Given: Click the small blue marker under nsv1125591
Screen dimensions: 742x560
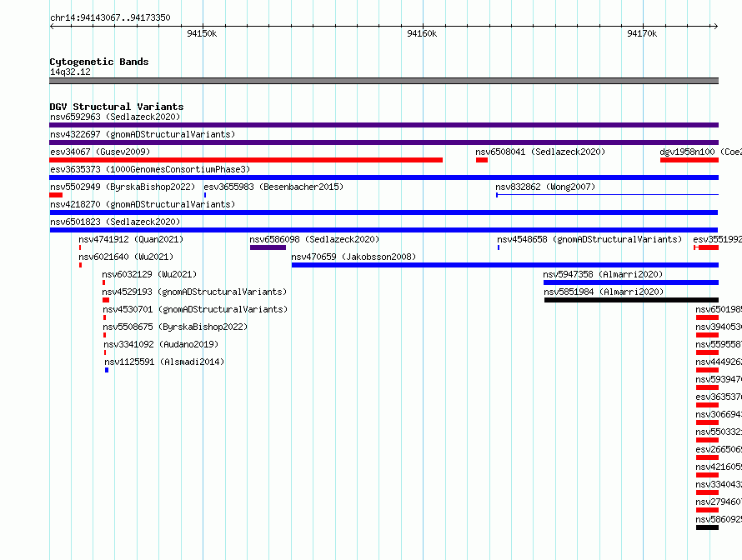Looking at the screenshot, I should pos(107,370).
